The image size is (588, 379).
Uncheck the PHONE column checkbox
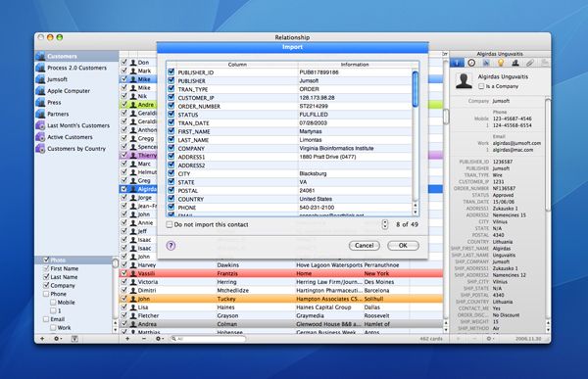[171, 207]
